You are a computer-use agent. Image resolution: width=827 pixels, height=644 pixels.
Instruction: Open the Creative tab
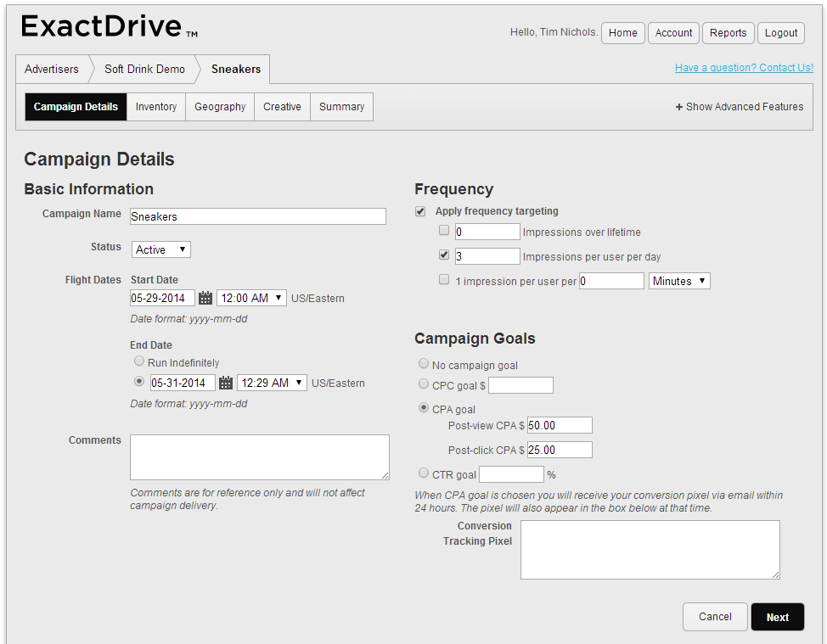click(282, 106)
